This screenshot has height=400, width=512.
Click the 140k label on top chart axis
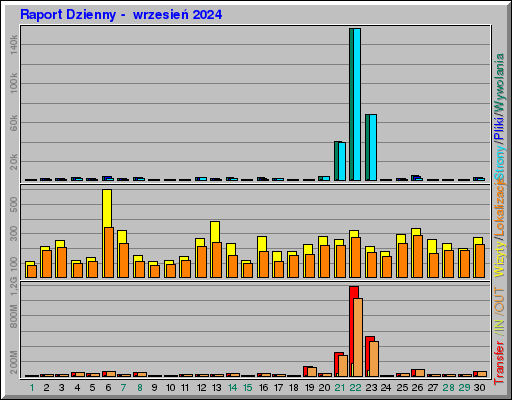point(14,44)
